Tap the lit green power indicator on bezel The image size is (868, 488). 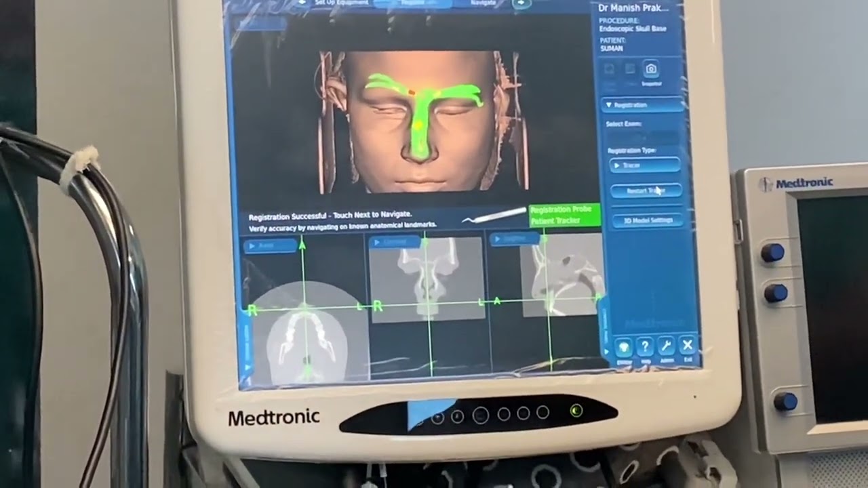(x=576, y=411)
